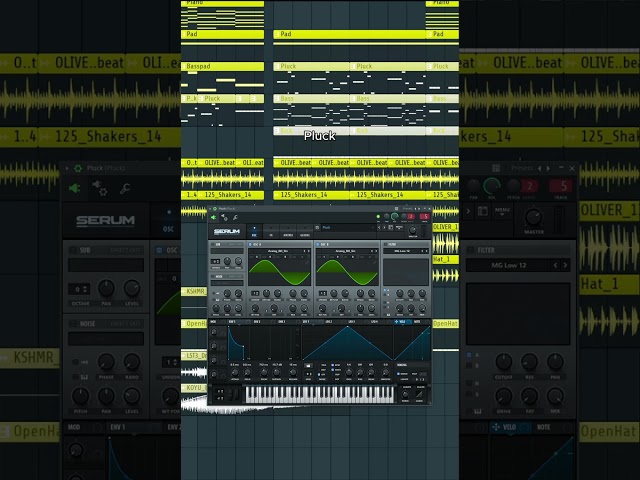Select the highlighted Kick pattern clip
The width and height of the screenshot is (640, 480).
click(311, 131)
